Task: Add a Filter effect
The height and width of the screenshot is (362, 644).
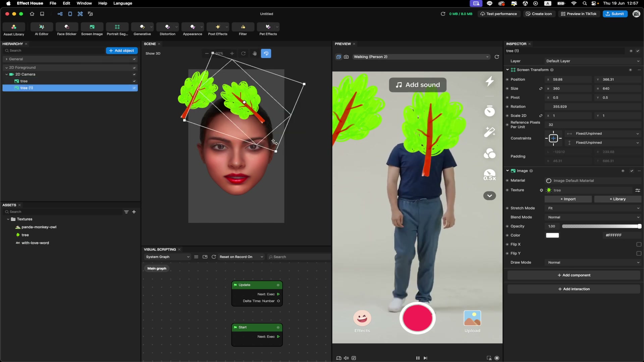Action: pos(243,29)
